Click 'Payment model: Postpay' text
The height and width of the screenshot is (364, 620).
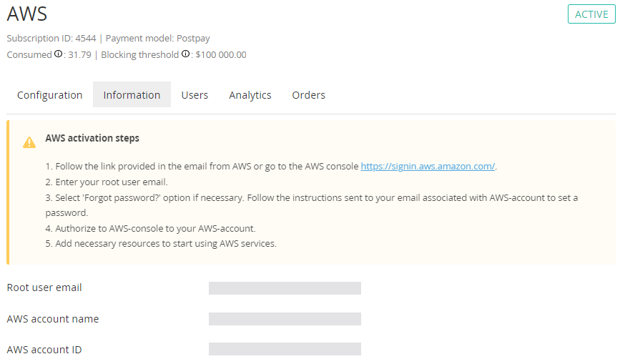pos(157,39)
